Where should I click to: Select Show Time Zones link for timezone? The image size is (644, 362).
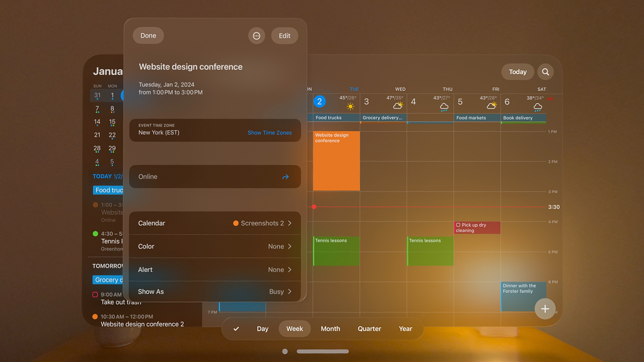[270, 133]
